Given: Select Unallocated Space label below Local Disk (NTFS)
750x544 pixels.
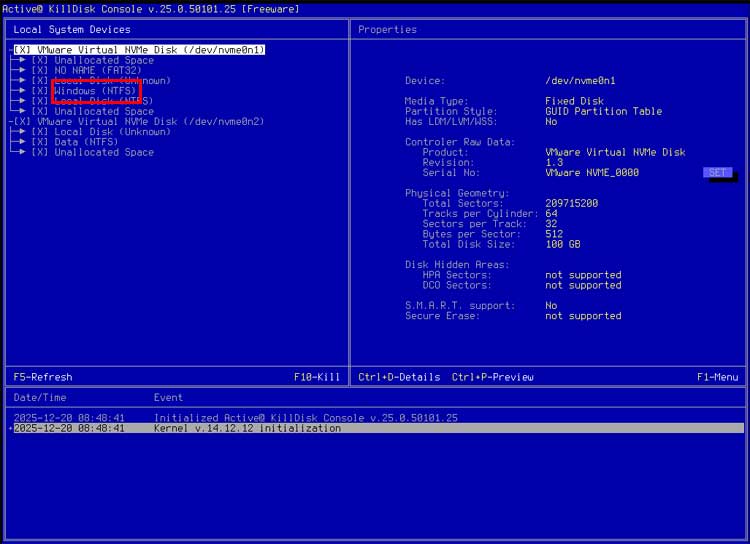Looking at the screenshot, I should coord(104,111).
